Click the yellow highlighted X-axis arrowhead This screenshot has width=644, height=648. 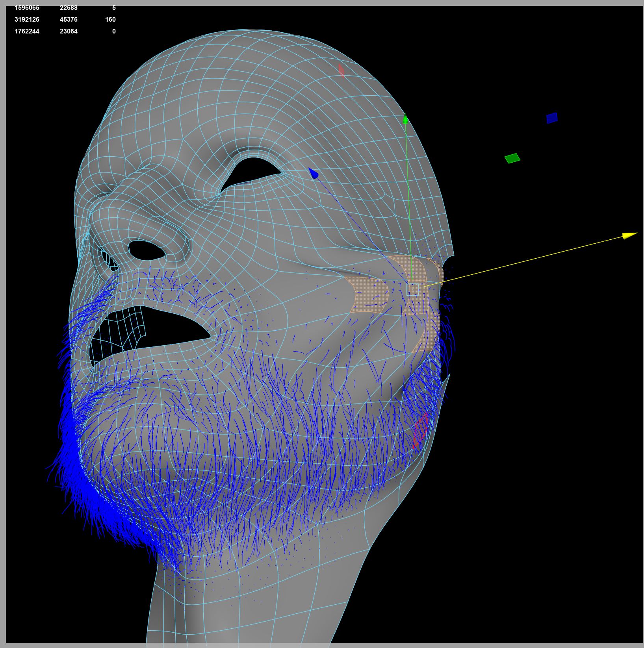coord(629,235)
